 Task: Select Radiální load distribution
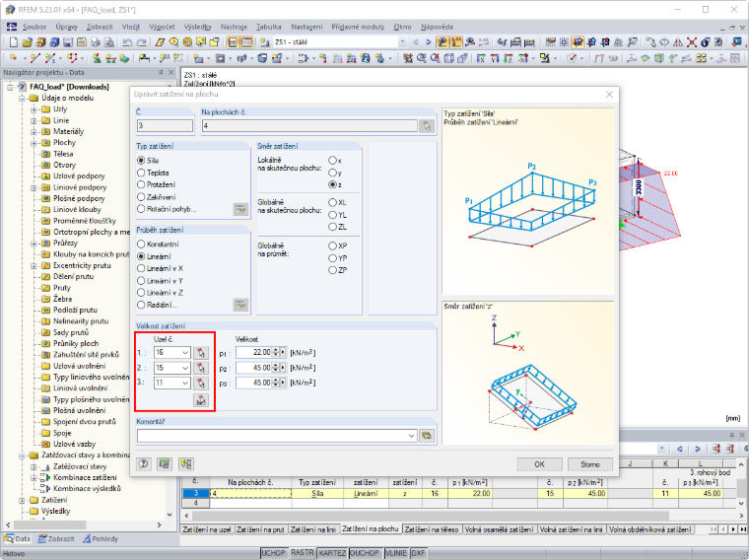(141, 305)
